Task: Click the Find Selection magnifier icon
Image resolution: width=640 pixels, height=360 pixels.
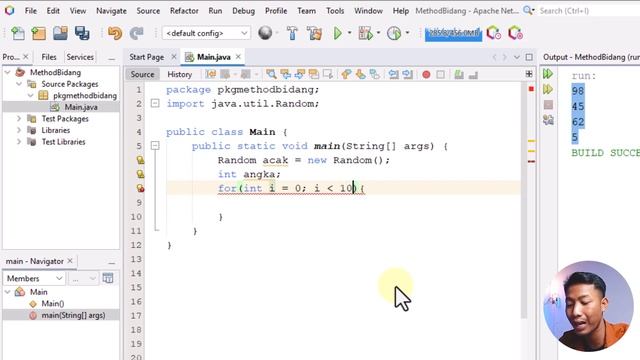Action: click(x=271, y=74)
